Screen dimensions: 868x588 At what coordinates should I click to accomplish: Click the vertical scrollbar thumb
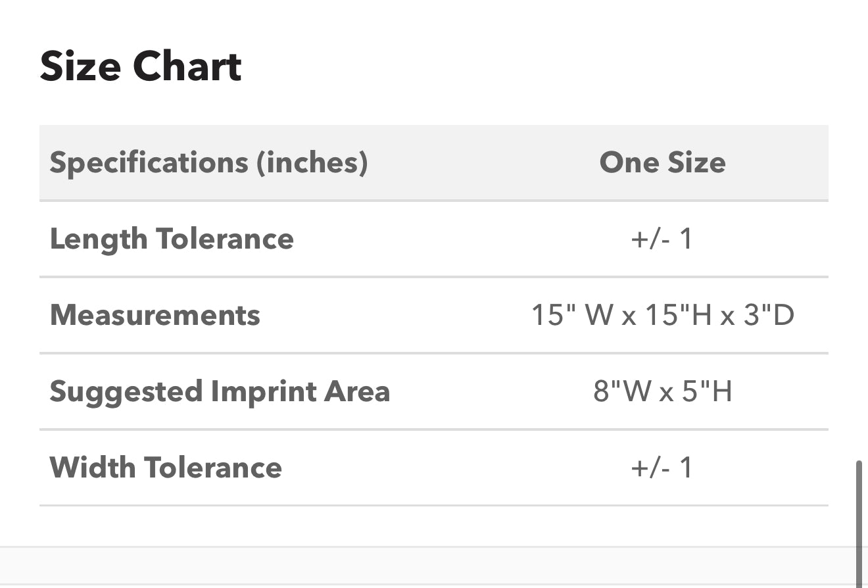859,520
